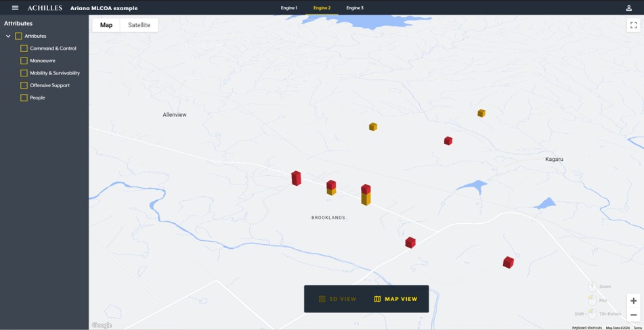Screen dimensions: 644x330
Task: Select the yellow cube marker near Kagaru
Action: pyautogui.click(x=481, y=114)
